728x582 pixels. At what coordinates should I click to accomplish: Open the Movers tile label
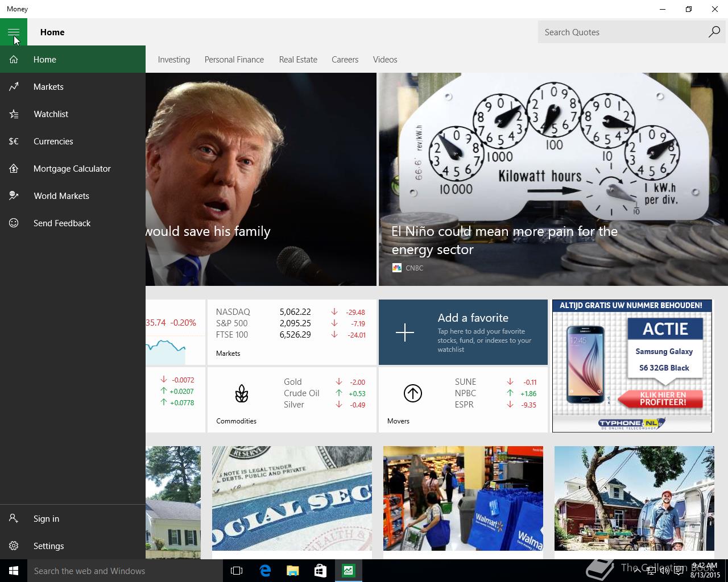click(398, 421)
